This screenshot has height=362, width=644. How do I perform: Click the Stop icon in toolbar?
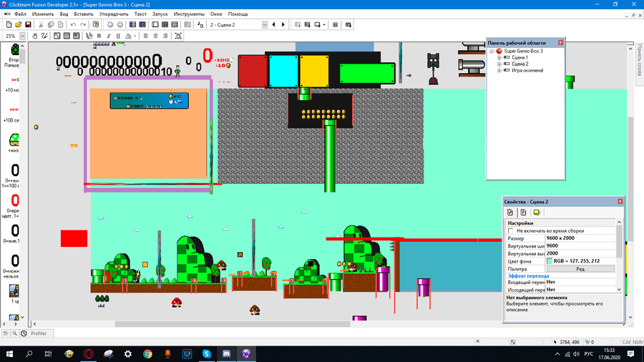[x=335, y=24]
